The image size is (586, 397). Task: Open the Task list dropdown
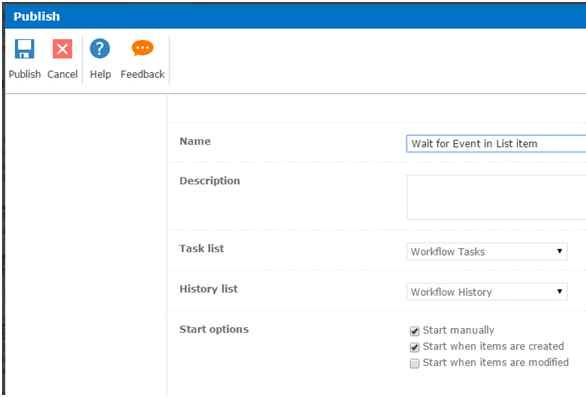(x=487, y=252)
